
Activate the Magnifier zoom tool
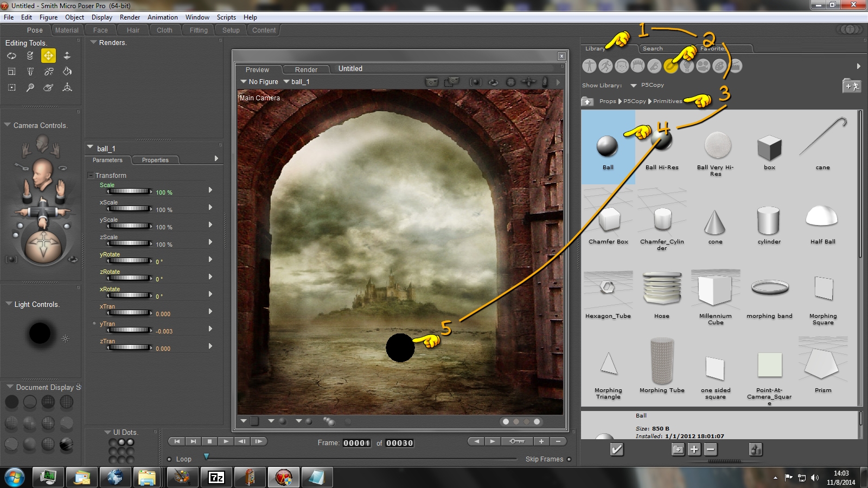(30, 87)
